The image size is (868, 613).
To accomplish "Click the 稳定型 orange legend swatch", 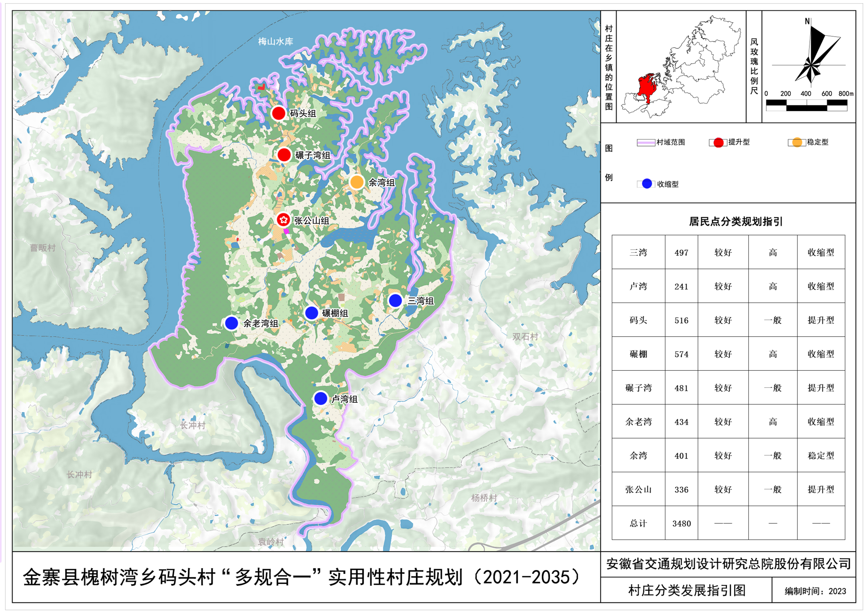I will pos(797,143).
